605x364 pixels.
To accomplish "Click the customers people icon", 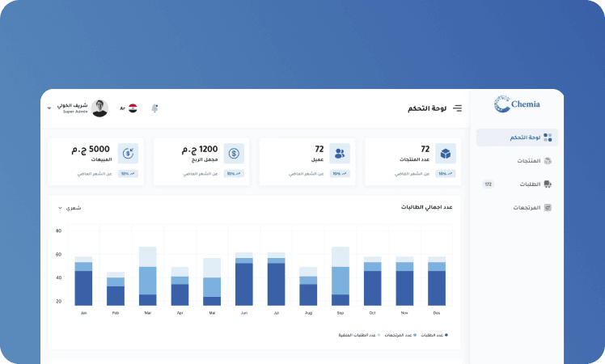I will 340,153.
